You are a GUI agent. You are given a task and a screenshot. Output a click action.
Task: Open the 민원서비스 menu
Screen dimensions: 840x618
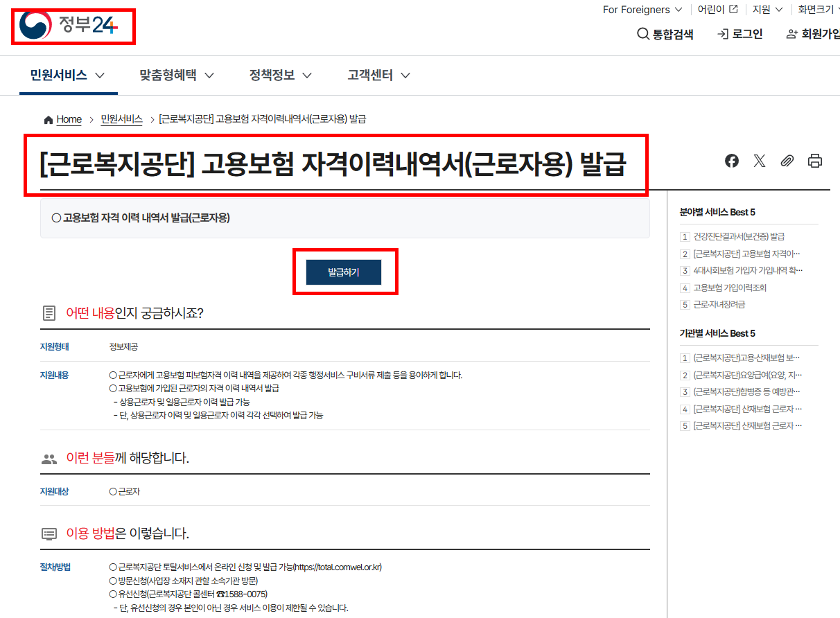point(68,75)
